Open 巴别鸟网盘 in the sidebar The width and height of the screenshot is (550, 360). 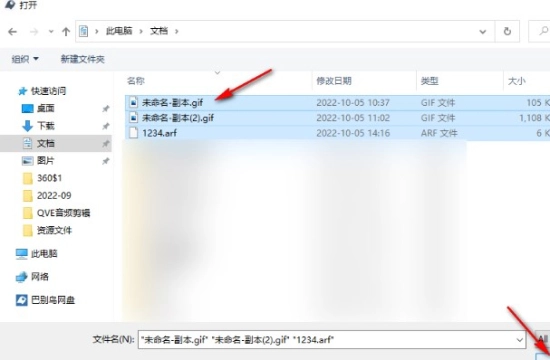tap(53, 300)
